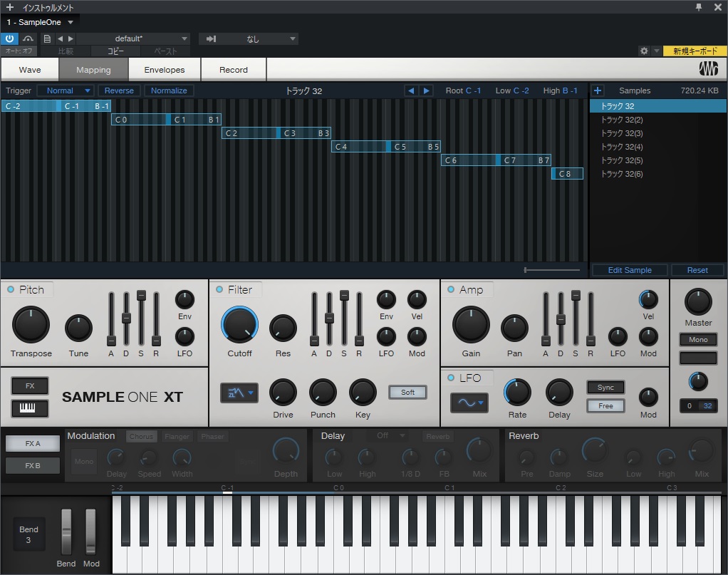Open the default* preset dropdown

click(x=134, y=38)
